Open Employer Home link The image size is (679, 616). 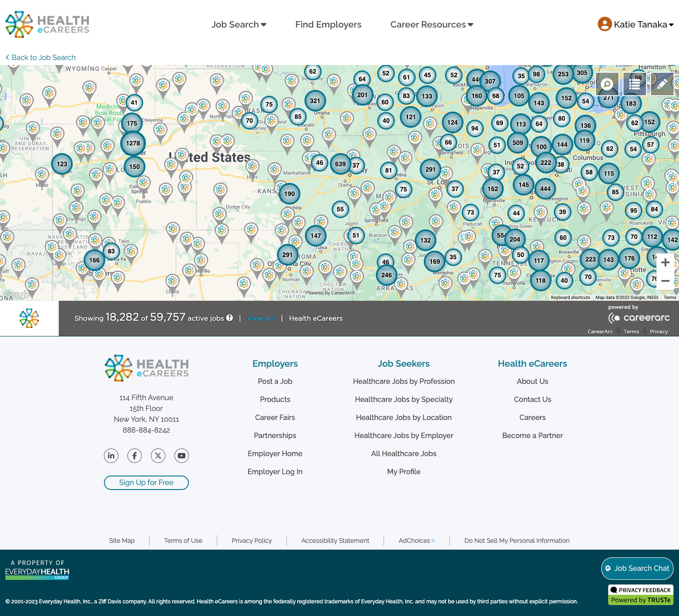click(x=275, y=453)
